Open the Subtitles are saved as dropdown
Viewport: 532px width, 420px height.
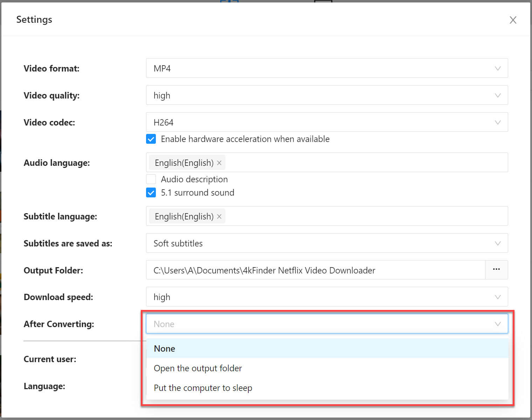[327, 243]
